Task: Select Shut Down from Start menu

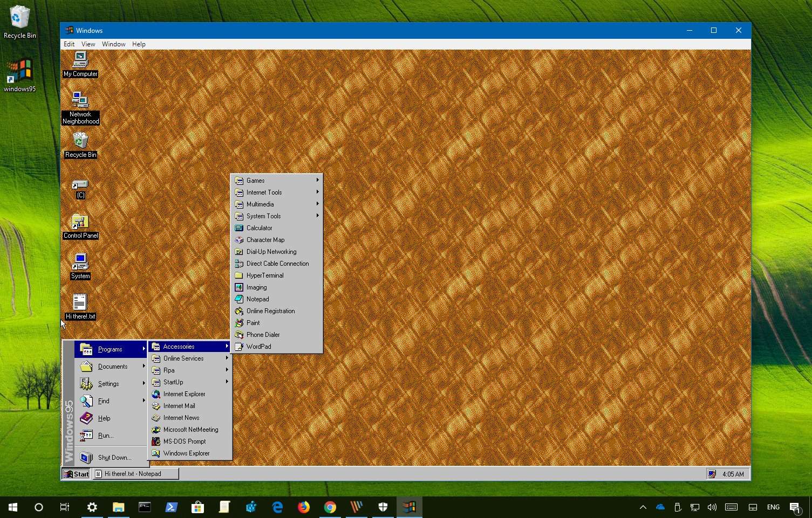Action: point(114,458)
